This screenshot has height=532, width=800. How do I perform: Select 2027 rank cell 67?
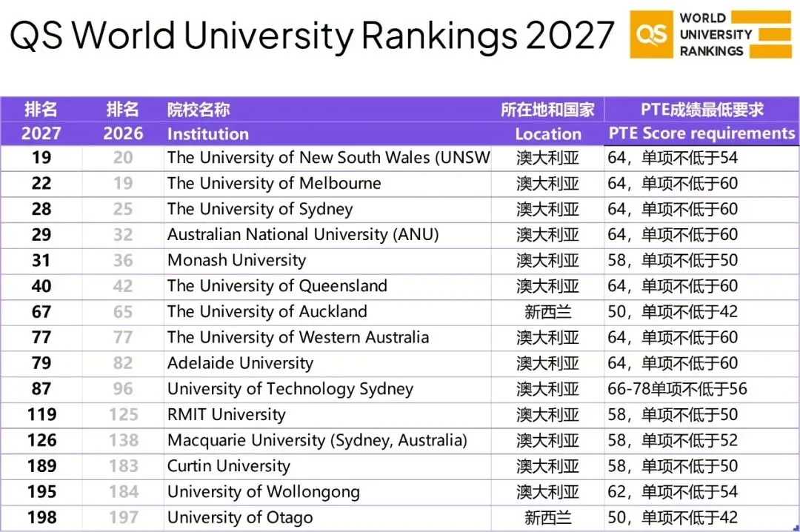pyautogui.click(x=41, y=311)
